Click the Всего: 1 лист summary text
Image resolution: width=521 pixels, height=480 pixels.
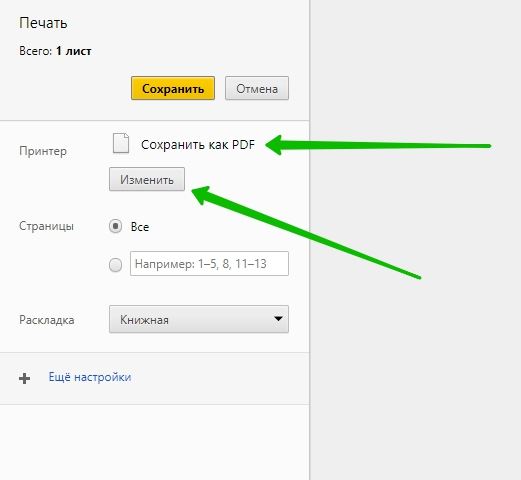[55, 51]
